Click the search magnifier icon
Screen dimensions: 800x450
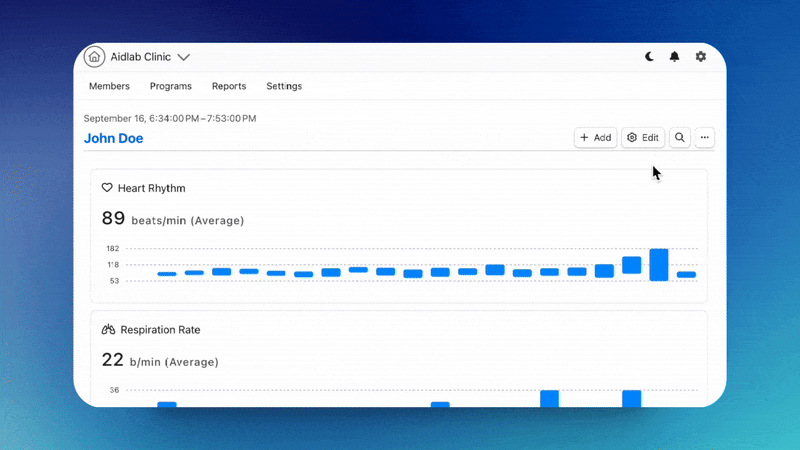click(x=680, y=138)
